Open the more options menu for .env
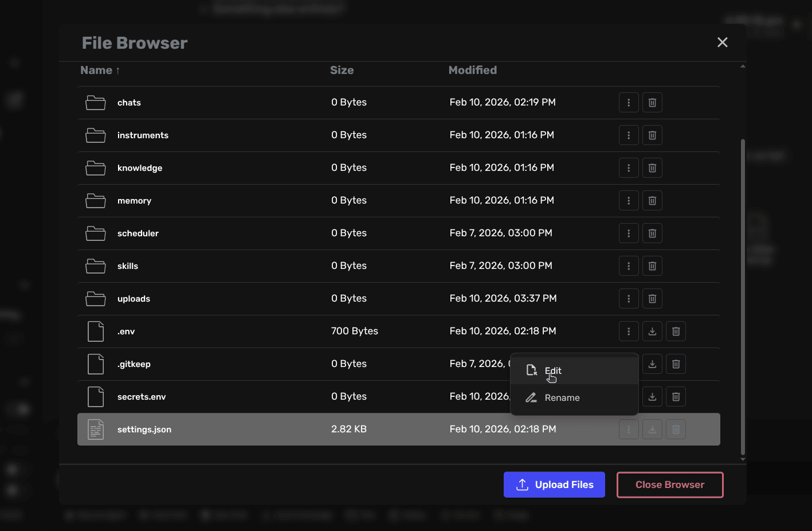The image size is (812, 531). [x=629, y=331]
